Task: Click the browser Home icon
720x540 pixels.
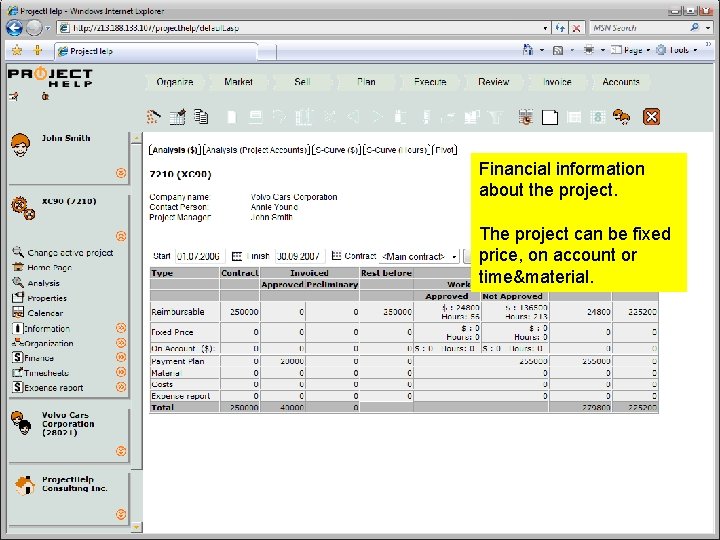Action: coord(528,50)
